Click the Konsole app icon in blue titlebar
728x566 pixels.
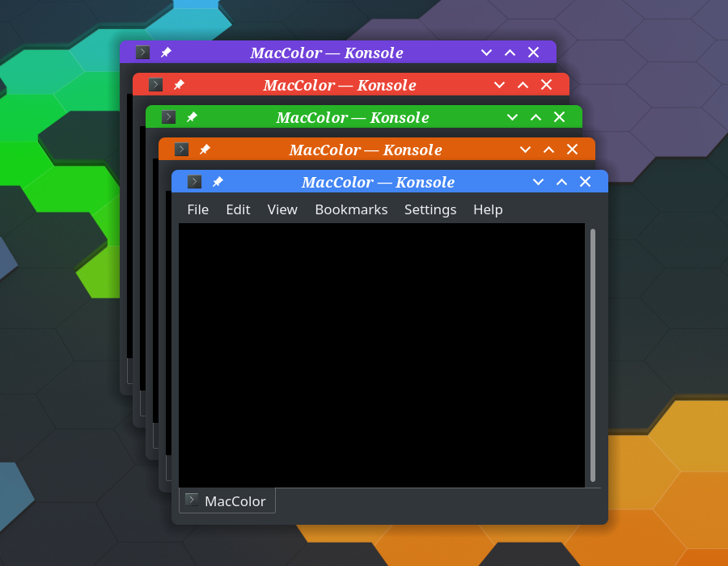click(194, 182)
